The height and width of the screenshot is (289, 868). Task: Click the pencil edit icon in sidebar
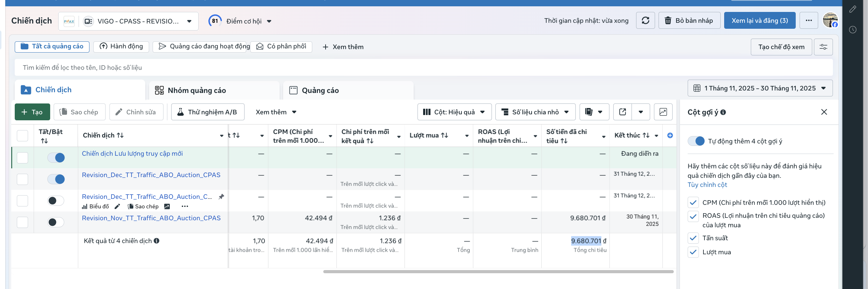pos(853,9)
